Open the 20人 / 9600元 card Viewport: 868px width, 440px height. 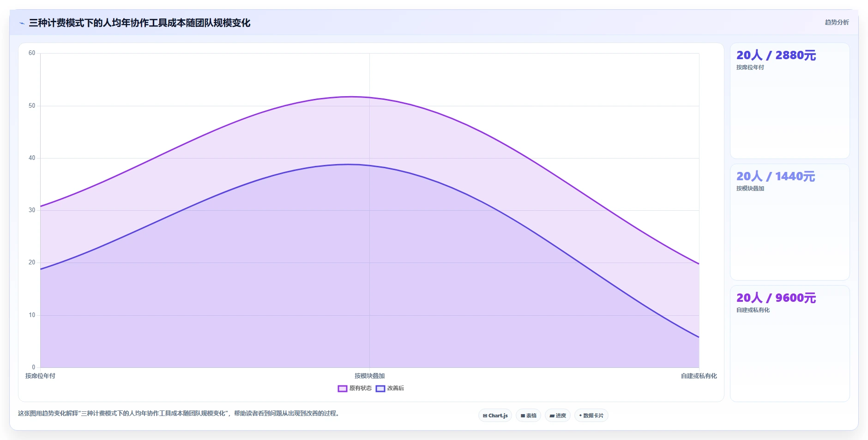pos(790,343)
